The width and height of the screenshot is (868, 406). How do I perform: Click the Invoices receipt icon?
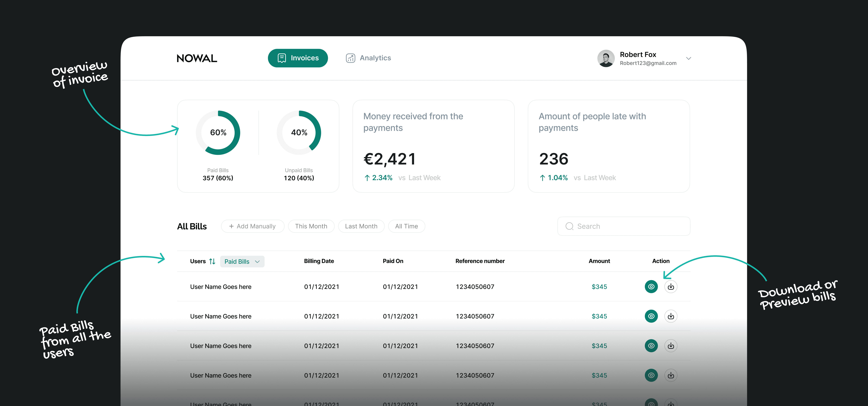[x=282, y=58]
